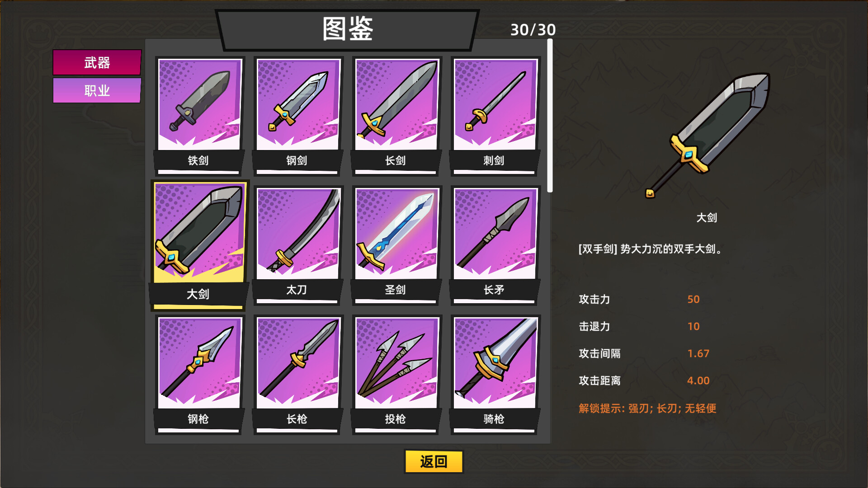The image size is (868, 488).
Task: Select the 太刀 katana card
Action: [x=298, y=245]
